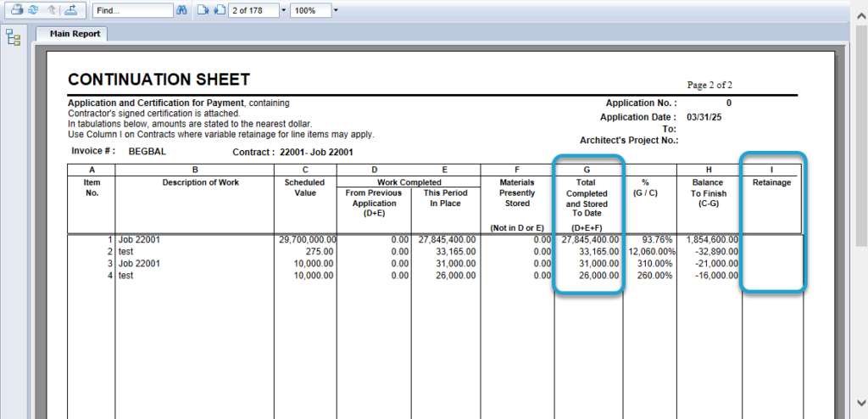Click the page-navigation icon right after the binoculars
The image size is (868, 419).
tap(203, 10)
